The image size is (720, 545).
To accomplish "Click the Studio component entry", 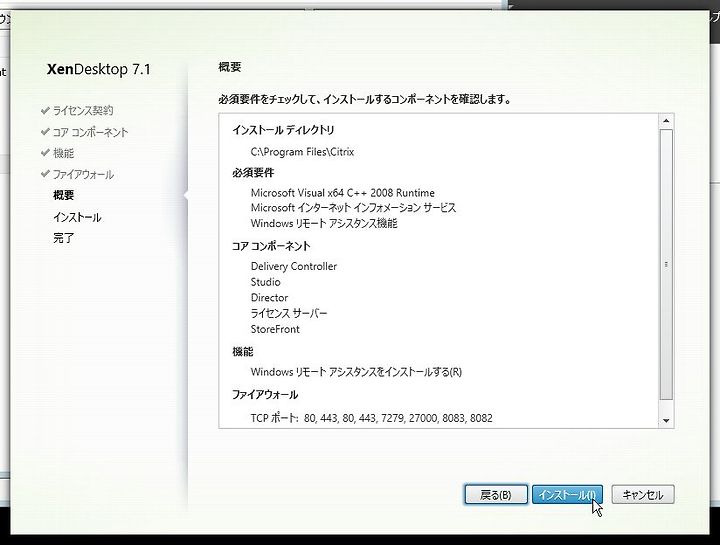I will 265,282.
